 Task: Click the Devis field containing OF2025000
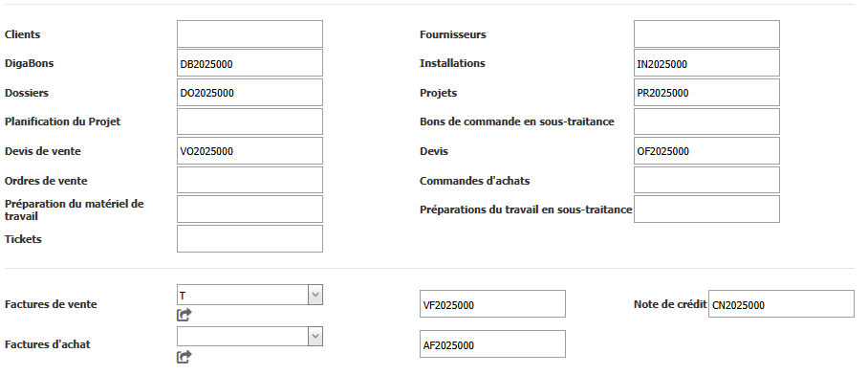(706, 150)
